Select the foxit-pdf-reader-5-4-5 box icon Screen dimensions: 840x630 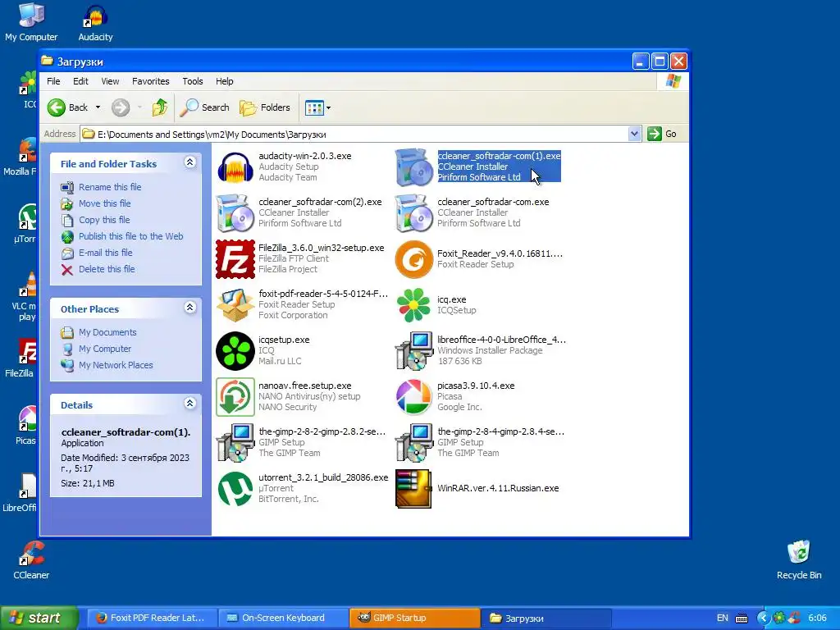pyautogui.click(x=235, y=305)
